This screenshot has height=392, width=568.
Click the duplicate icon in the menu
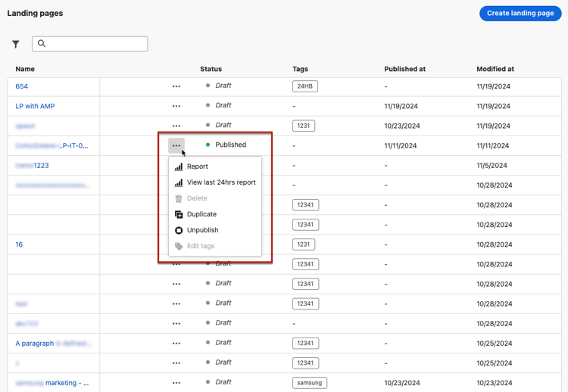click(x=179, y=214)
